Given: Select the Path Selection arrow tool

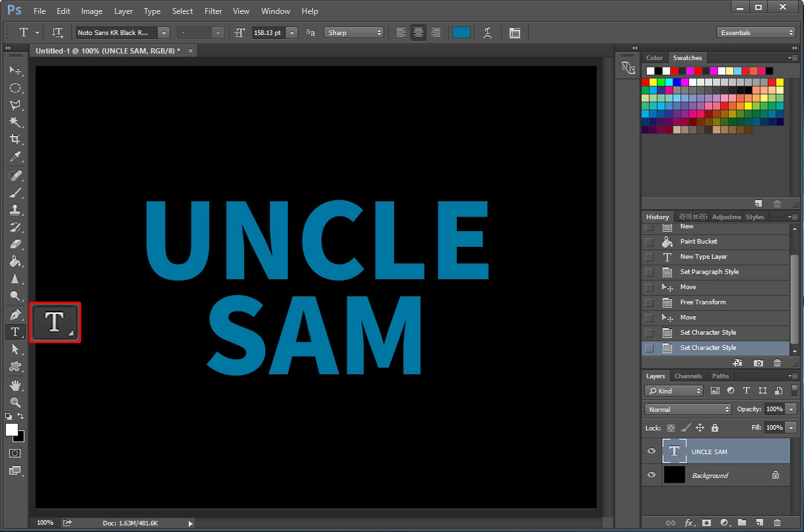Looking at the screenshot, I should pos(15,349).
